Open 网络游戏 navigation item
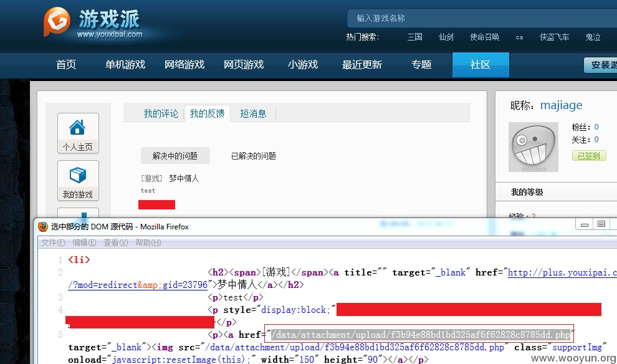This screenshot has width=617, height=364. click(x=184, y=65)
